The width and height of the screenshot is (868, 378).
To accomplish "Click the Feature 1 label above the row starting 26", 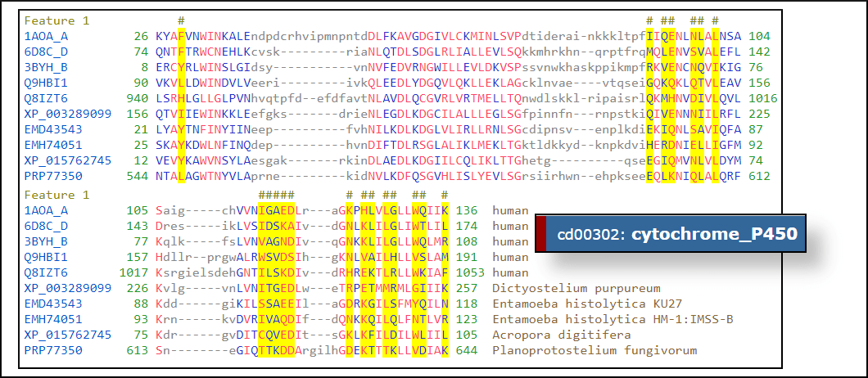I will (x=57, y=21).
